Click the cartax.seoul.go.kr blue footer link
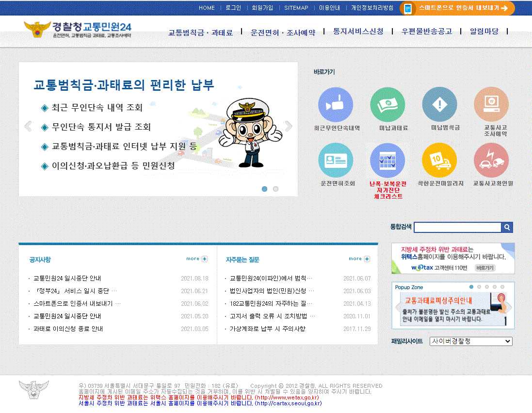The image size is (532, 413). pyautogui.click(x=289, y=403)
